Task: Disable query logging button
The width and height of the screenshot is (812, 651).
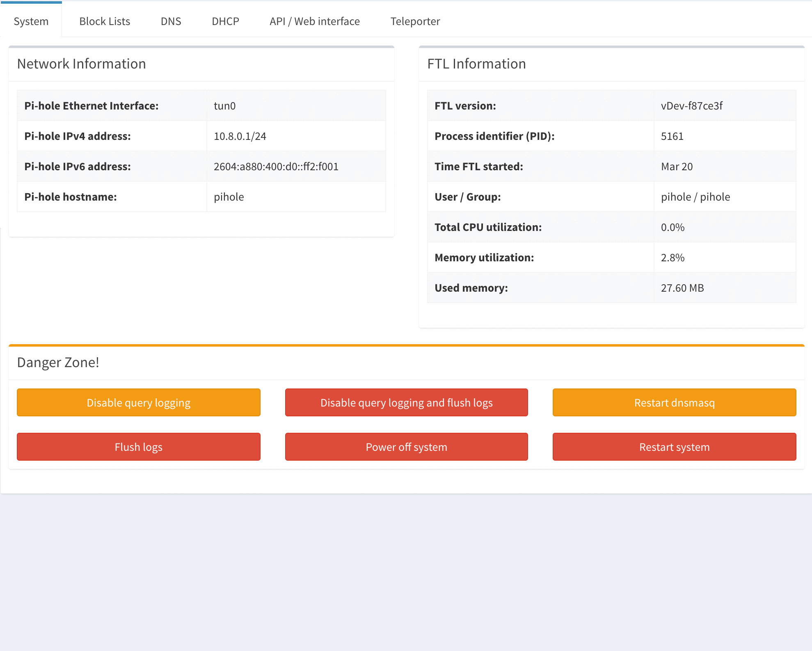Action: click(x=138, y=402)
